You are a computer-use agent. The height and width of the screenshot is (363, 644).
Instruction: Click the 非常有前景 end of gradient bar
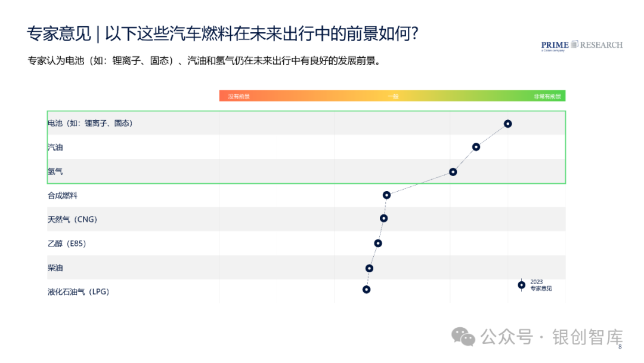pyautogui.click(x=547, y=96)
